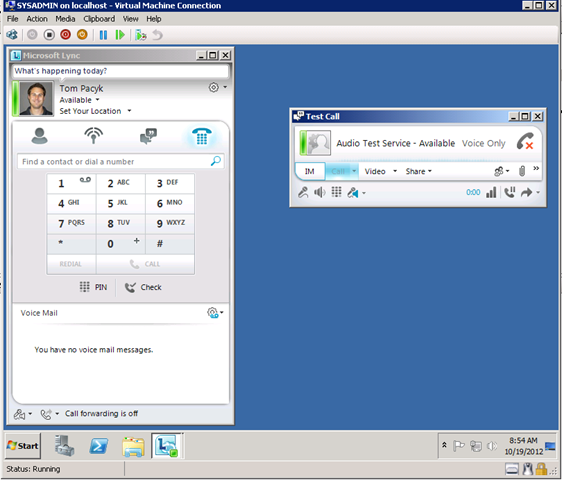Click the call transfer arrow icon
Viewport: 562px width, 480px height.
(527, 193)
